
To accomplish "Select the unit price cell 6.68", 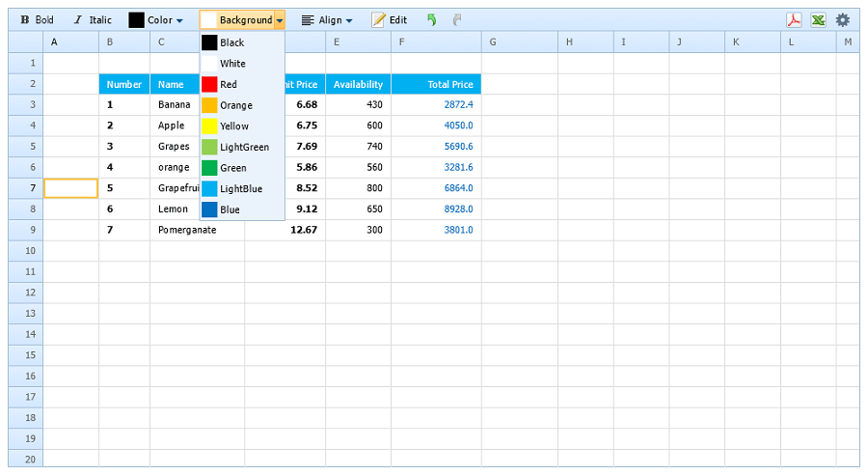I will 305,105.
